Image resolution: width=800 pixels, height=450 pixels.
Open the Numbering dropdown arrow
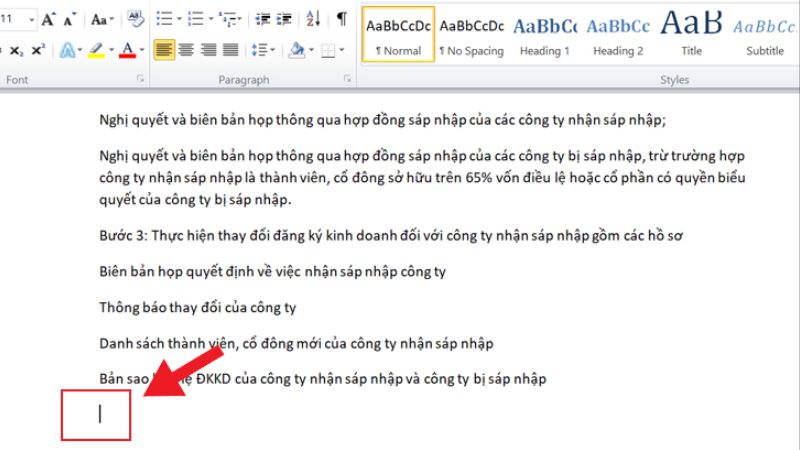pyautogui.click(x=210, y=20)
